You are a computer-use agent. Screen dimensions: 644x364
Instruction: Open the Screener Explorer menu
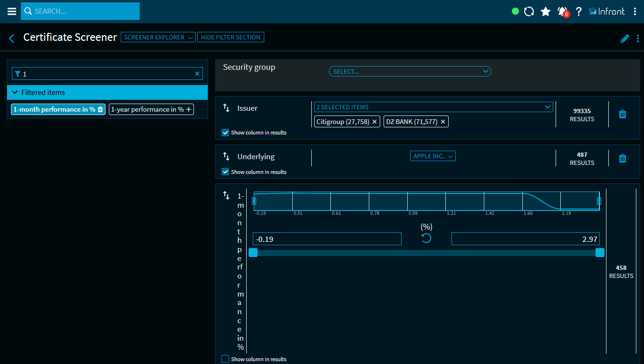click(x=158, y=37)
